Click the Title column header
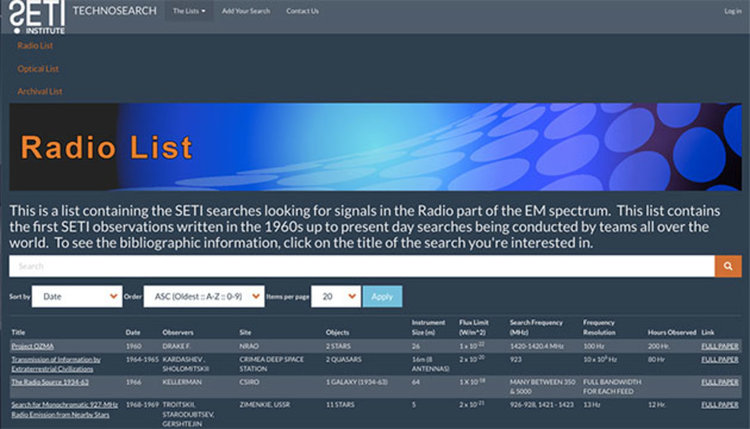Image resolution: width=750 pixels, height=429 pixels. [x=18, y=332]
